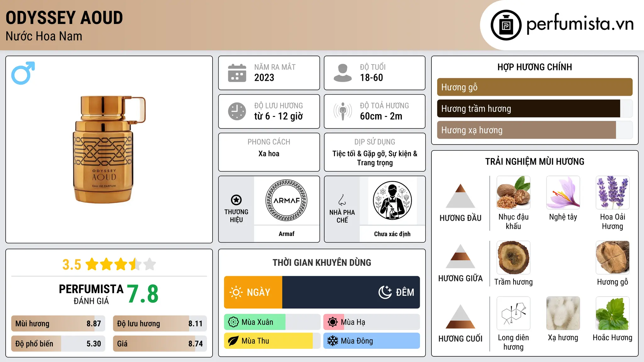Click the launch year 2023 value

point(264,78)
